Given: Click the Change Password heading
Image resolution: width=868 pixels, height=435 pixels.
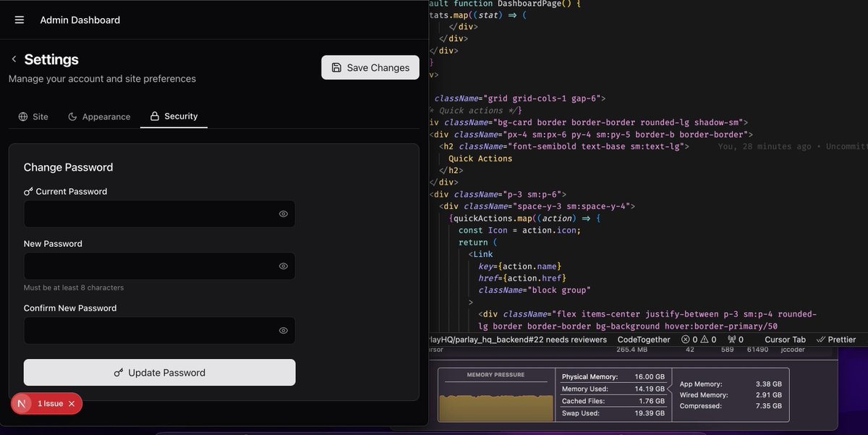Looking at the screenshot, I should tap(68, 167).
